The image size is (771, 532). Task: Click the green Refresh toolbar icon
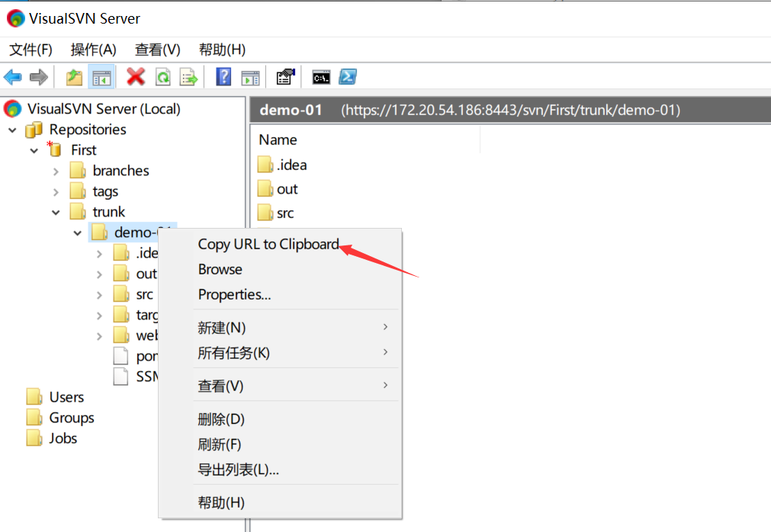tap(162, 77)
